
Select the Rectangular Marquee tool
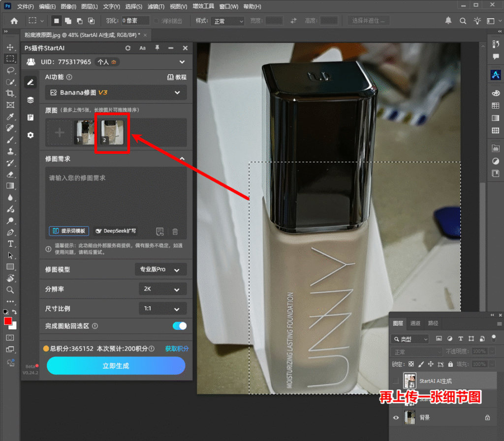tap(10, 59)
